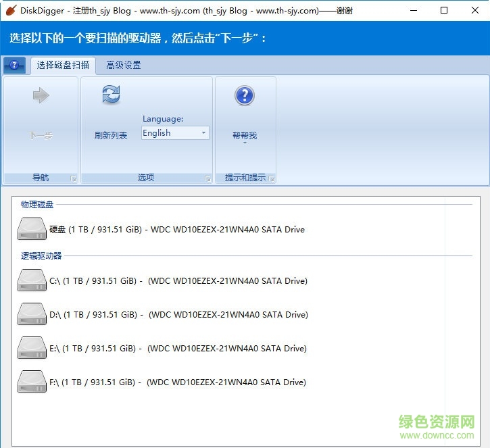The image size is (490, 448).
Task: Select the C:\ WDC SATA Drive entry text
Action: 178,280
